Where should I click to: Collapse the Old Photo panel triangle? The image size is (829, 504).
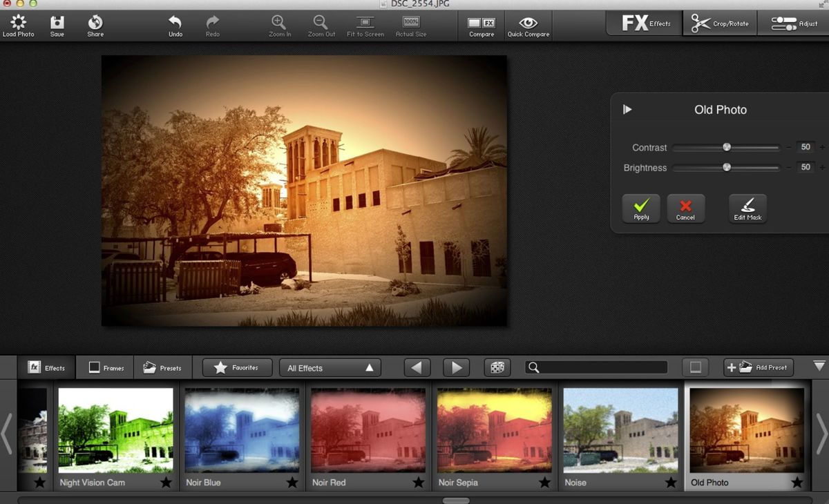(x=627, y=109)
